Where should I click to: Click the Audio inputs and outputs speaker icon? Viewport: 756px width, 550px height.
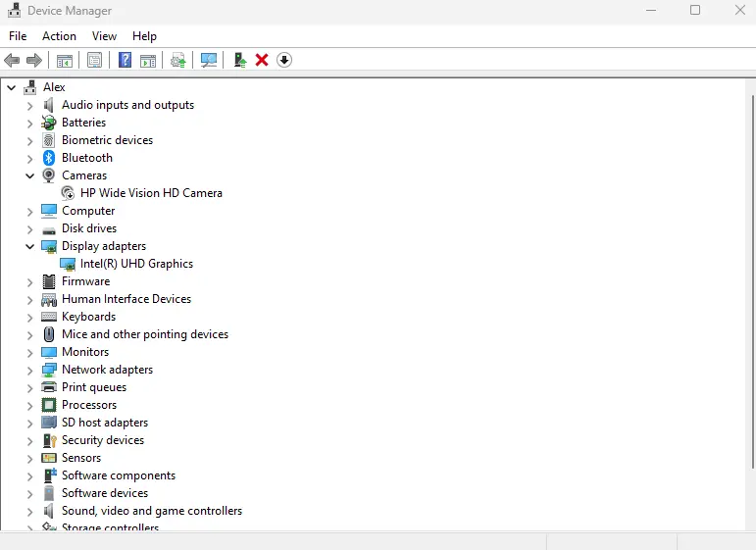pos(49,105)
